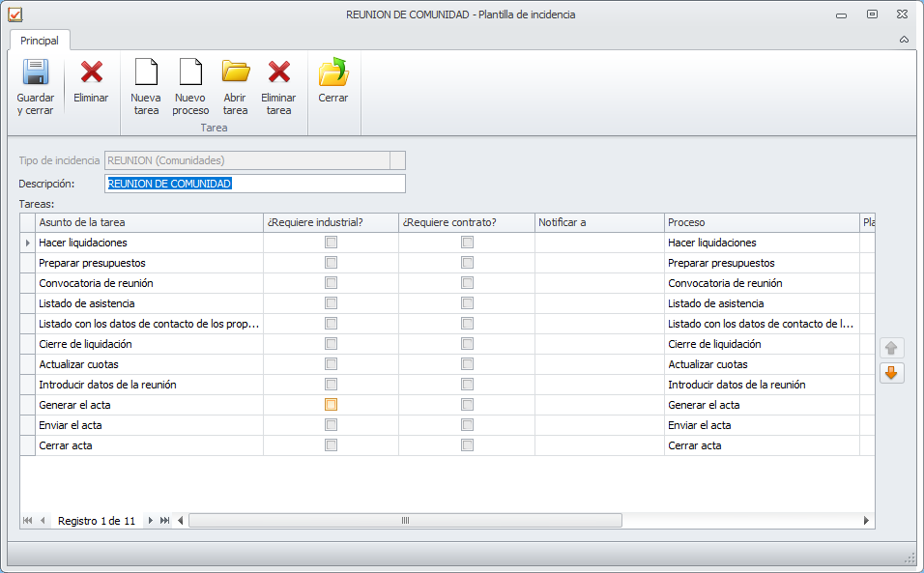Click the Descripción input field
The image size is (924, 573).
[x=255, y=184]
